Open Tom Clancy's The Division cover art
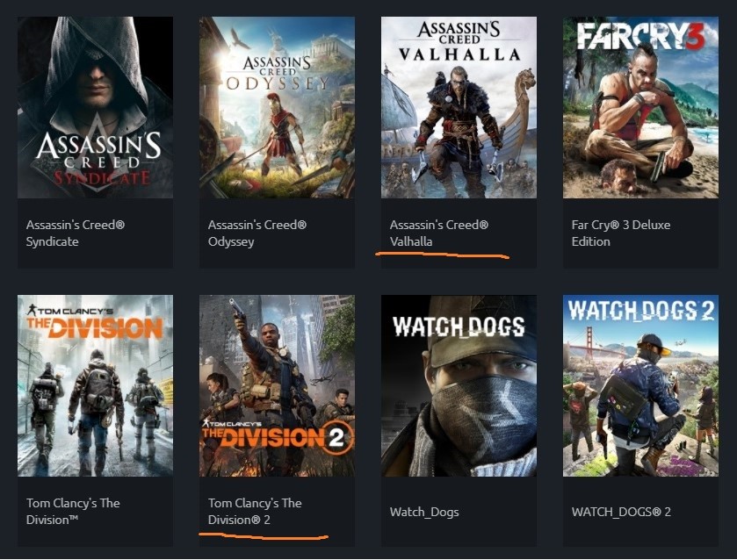 95,385
